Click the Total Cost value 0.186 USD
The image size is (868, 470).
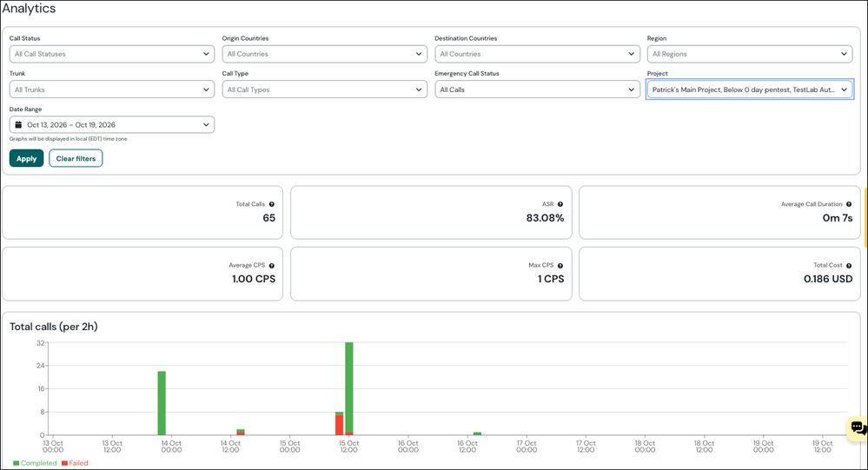(x=828, y=279)
